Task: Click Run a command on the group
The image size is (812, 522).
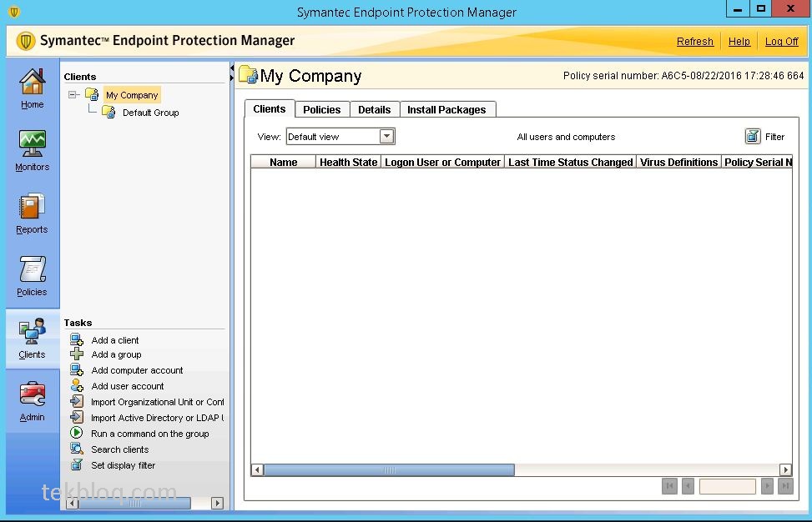Action: click(x=150, y=434)
